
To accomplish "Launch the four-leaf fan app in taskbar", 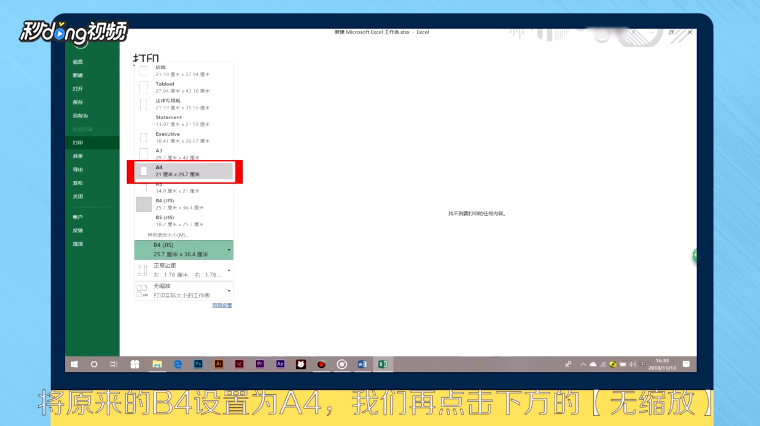I will pyautogui.click(x=135, y=364).
